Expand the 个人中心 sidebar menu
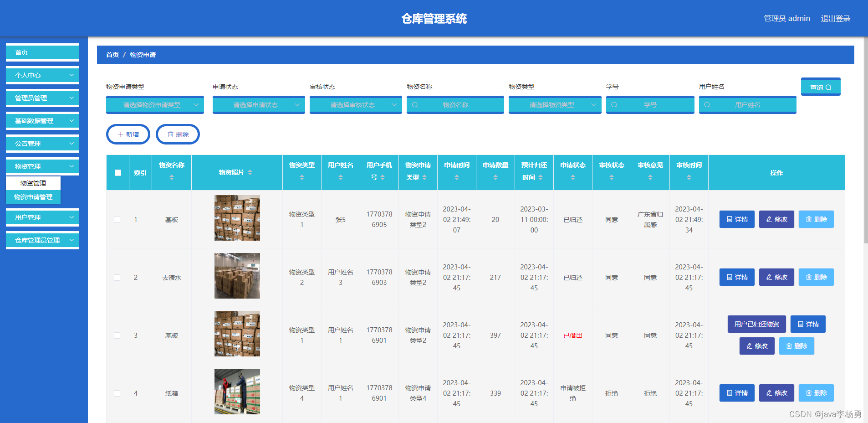Viewport: 868px width, 423px height. coord(42,75)
